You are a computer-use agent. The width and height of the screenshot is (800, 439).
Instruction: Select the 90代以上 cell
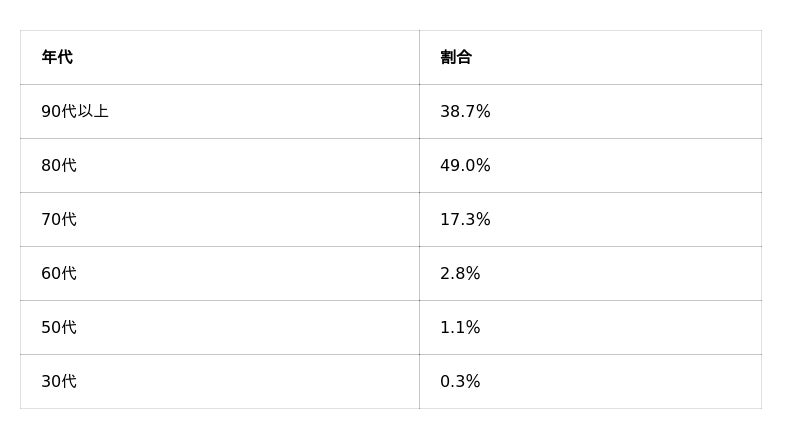[75, 112]
